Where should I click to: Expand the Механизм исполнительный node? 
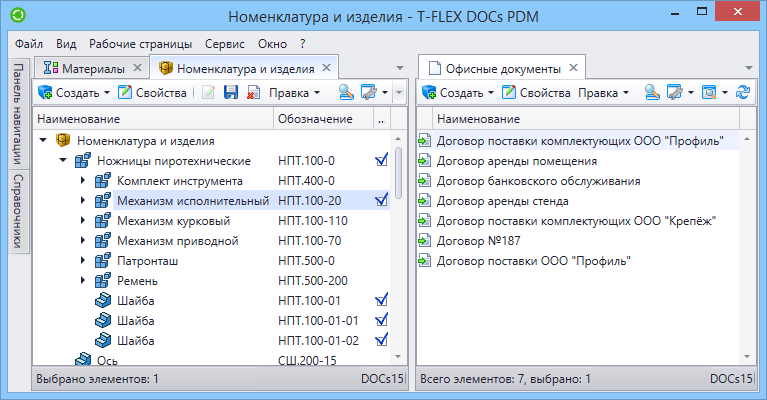(x=83, y=200)
